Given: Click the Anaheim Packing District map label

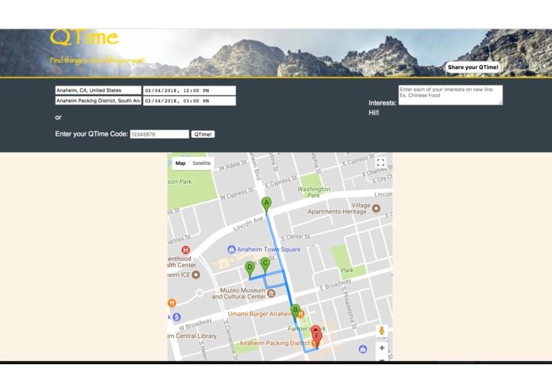Looking at the screenshot, I should [x=275, y=343].
